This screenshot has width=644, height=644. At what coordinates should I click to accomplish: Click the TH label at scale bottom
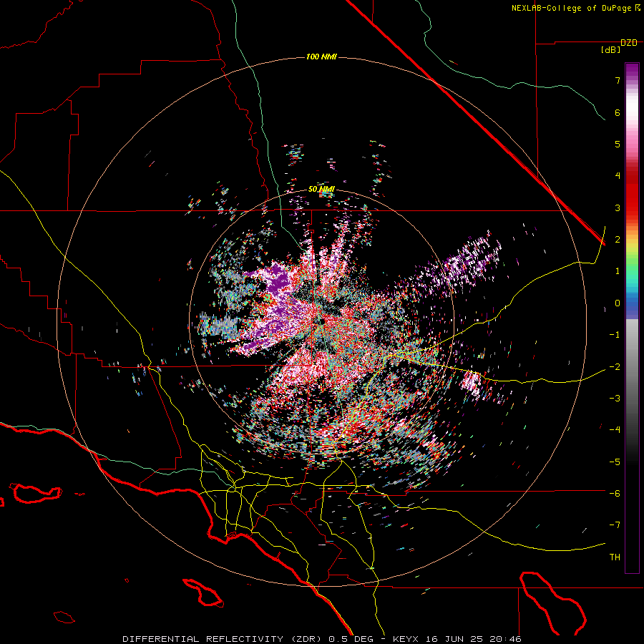click(615, 557)
